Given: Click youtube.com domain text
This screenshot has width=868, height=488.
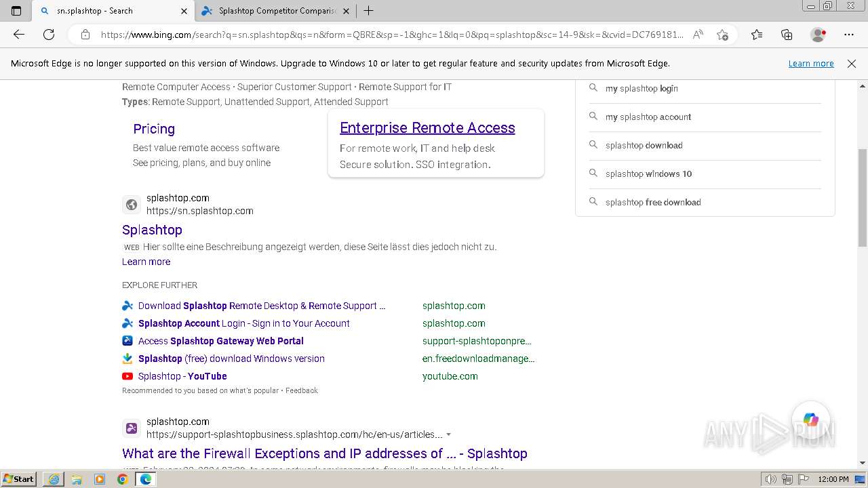Looking at the screenshot, I should coord(450,376).
